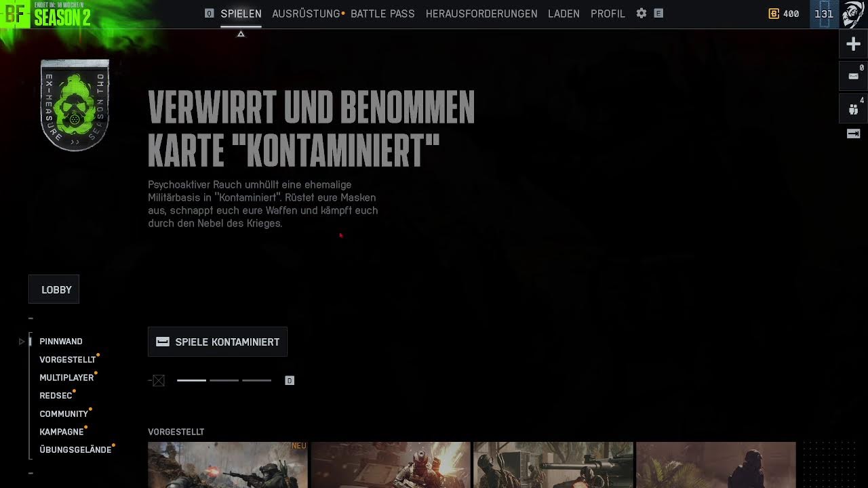This screenshot has height=488, width=868.
Task: Open the second featured thumbnail with explosion
Action: click(391, 465)
